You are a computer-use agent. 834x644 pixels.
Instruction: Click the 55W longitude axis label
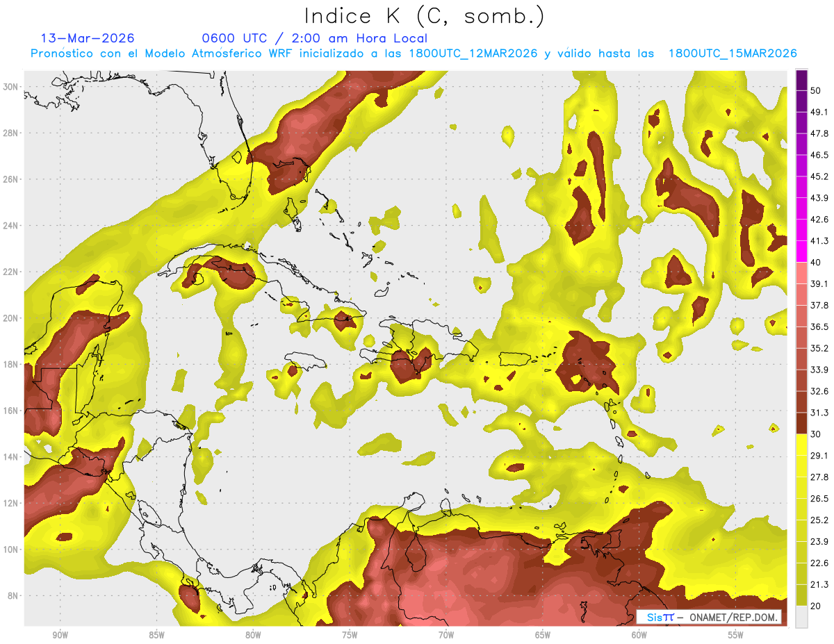[x=736, y=635]
